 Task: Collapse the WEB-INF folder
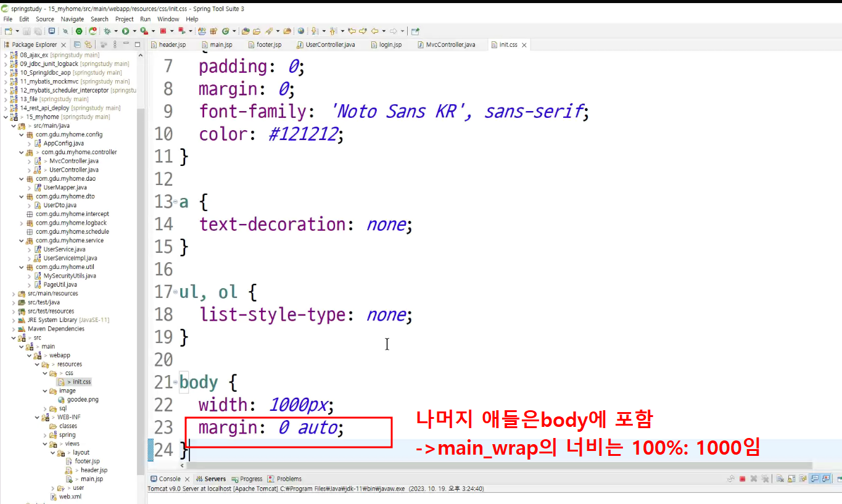coord(36,417)
